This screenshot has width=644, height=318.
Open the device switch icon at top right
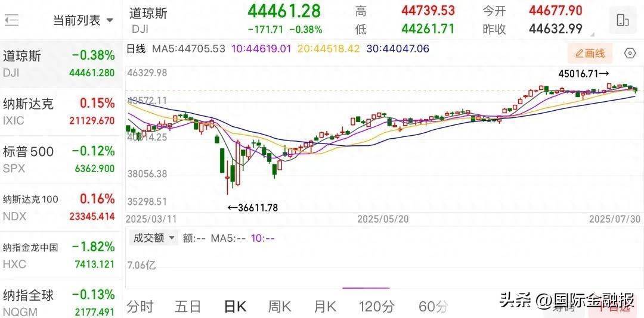pos(623,20)
